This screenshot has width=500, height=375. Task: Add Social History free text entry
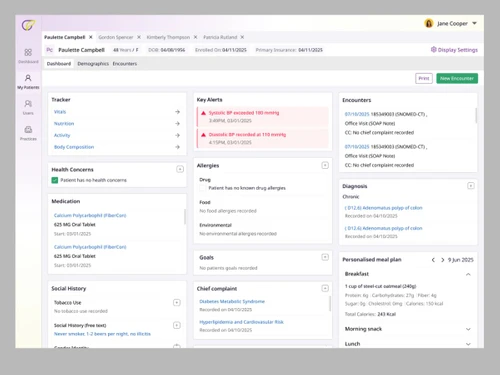click(x=177, y=325)
